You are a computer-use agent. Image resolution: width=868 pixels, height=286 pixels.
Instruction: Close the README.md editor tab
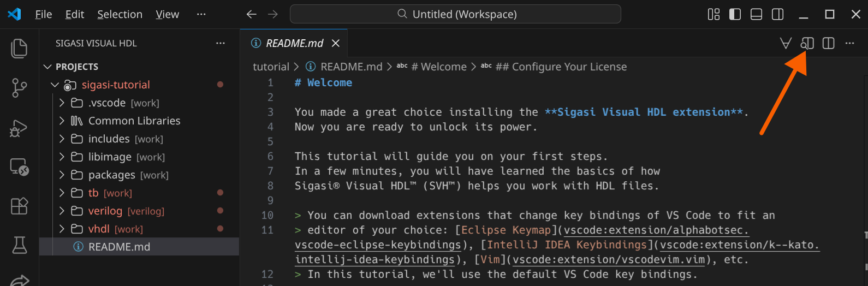pyautogui.click(x=336, y=43)
